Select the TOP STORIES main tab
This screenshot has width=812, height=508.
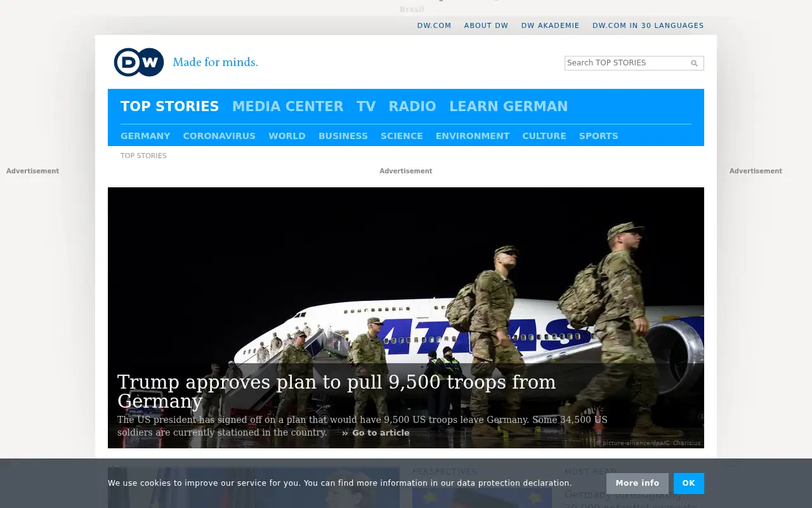click(169, 107)
